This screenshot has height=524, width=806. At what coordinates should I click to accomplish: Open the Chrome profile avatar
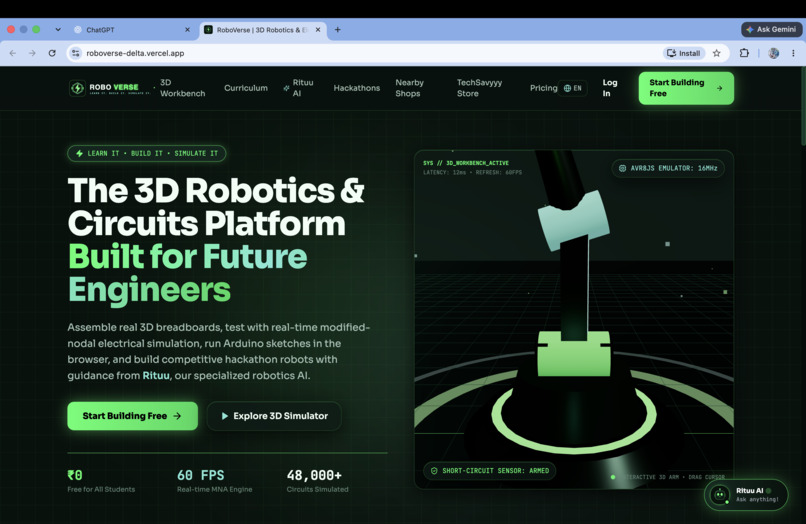pos(774,53)
